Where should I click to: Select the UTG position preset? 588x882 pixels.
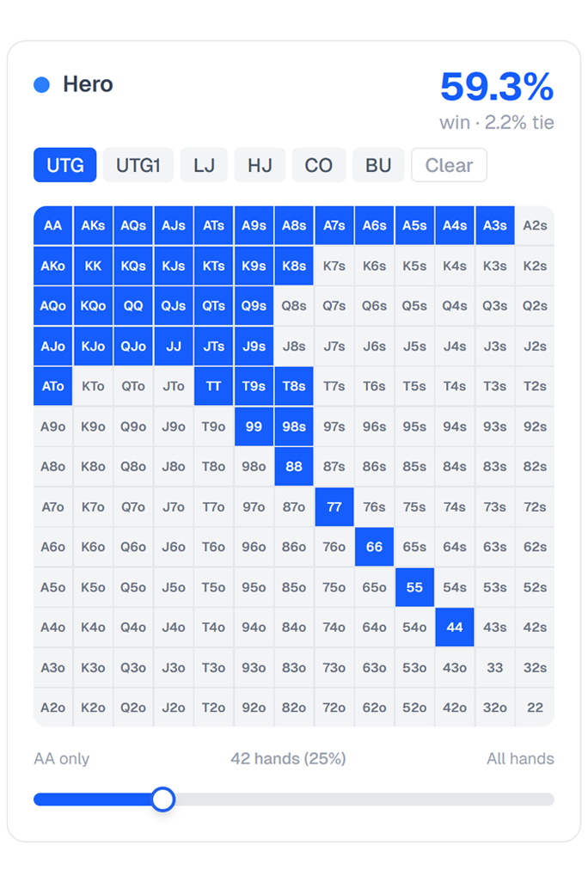coord(65,165)
